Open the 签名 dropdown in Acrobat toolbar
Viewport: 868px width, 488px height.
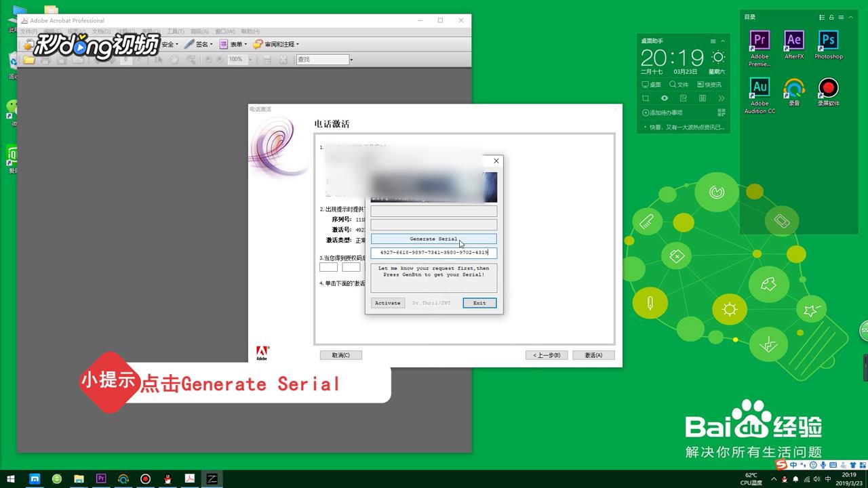199,44
